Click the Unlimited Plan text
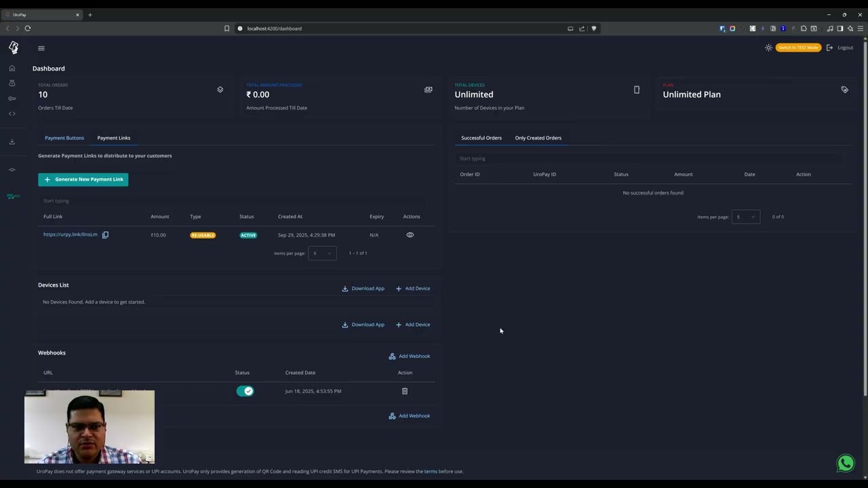The image size is (868, 488). coord(692,94)
